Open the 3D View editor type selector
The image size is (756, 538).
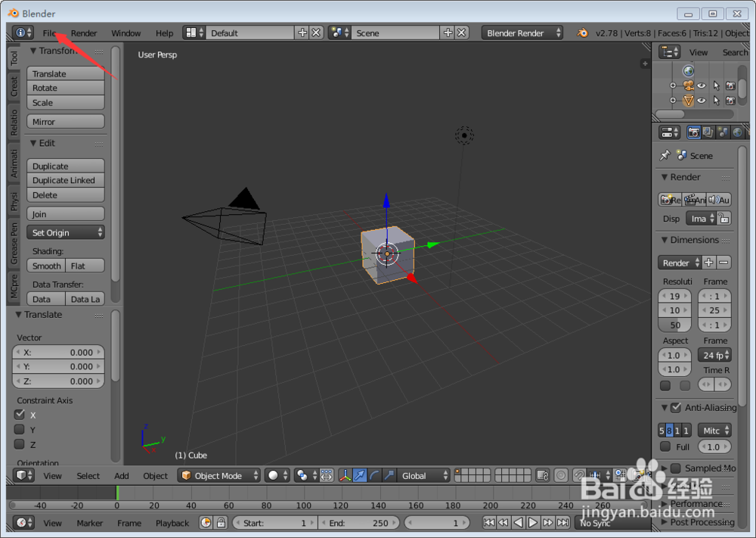[x=23, y=475]
